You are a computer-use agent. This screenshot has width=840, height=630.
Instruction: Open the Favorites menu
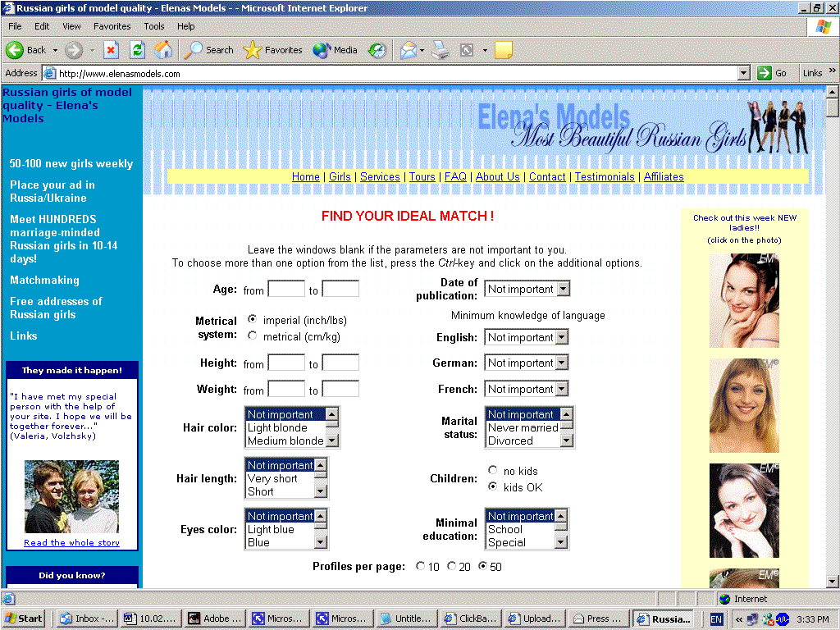coord(112,26)
